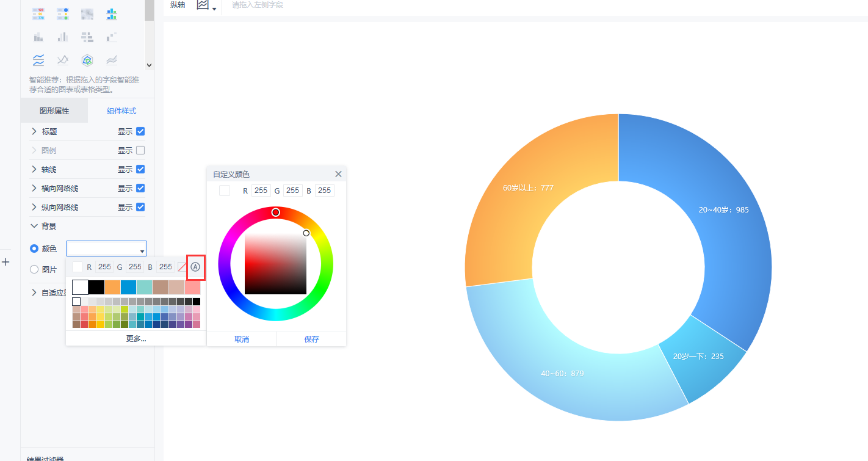Click 更多... for more colors
The width and height of the screenshot is (868, 461).
click(x=136, y=338)
